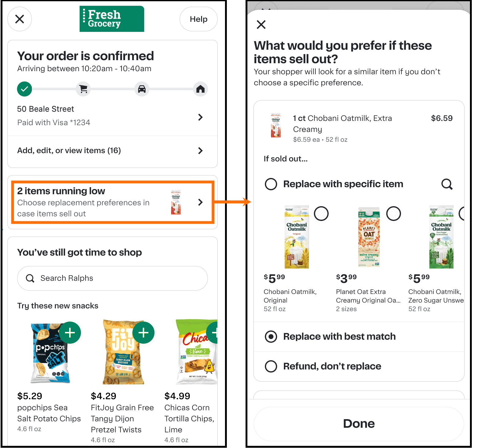This screenshot has width=477, height=448.
Task: Open the magnifier to search specific replacement items
Action: 447,184
